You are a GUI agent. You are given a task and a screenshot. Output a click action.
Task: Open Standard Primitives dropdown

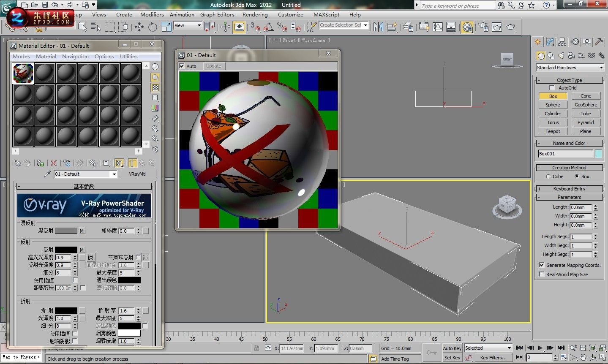coord(570,68)
